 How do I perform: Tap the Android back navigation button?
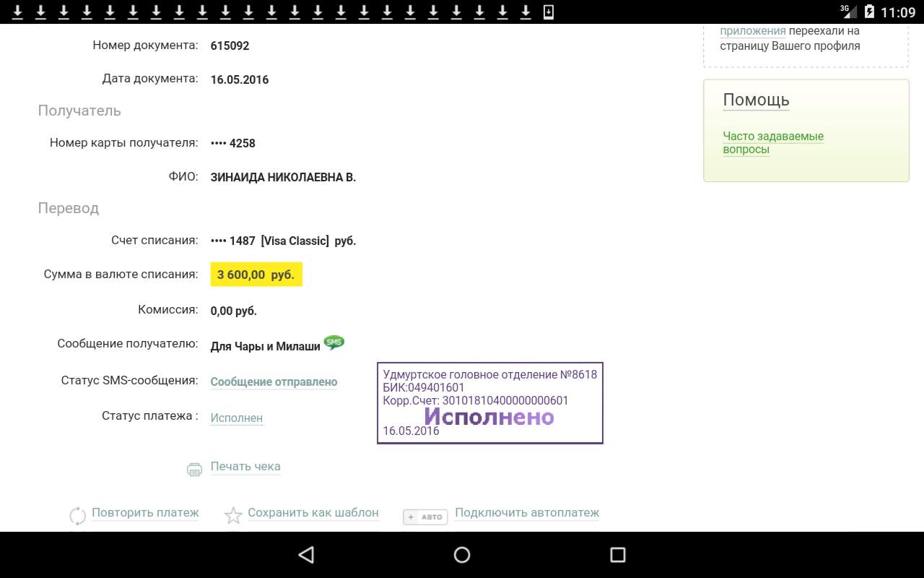click(x=306, y=554)
